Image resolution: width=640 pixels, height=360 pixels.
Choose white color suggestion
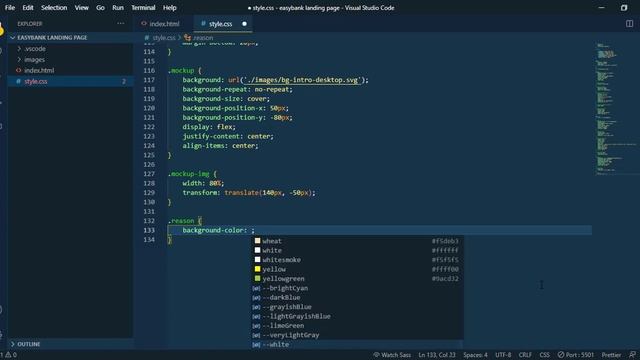[357, 250]
